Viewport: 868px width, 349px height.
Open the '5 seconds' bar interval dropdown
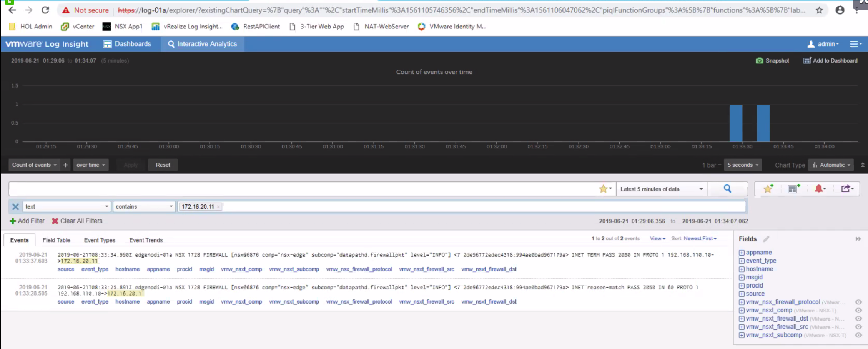(x=742, y=165)
